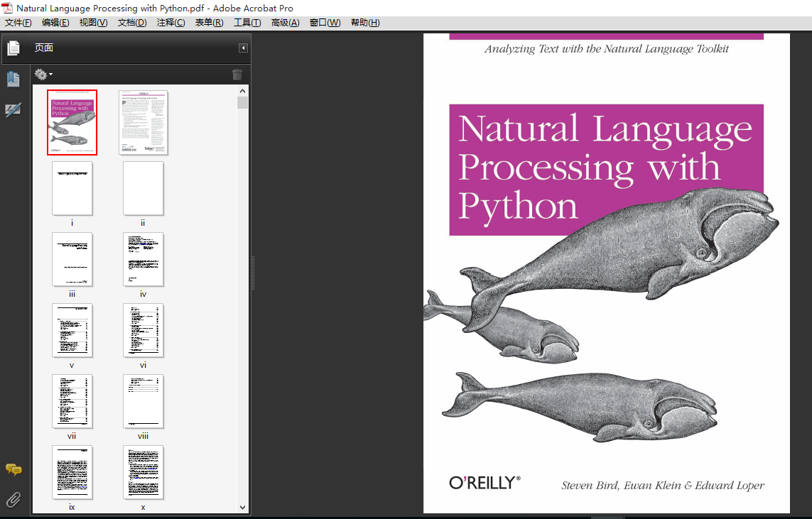This screenshot has width=812, height=519.
Task: Open the 高级(A) menu
Action: tap(286, 23)
